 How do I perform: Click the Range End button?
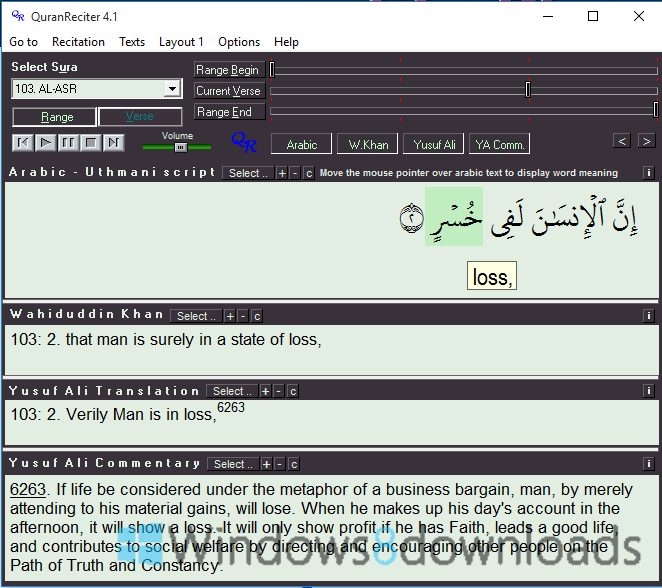[x=229, y=112]
